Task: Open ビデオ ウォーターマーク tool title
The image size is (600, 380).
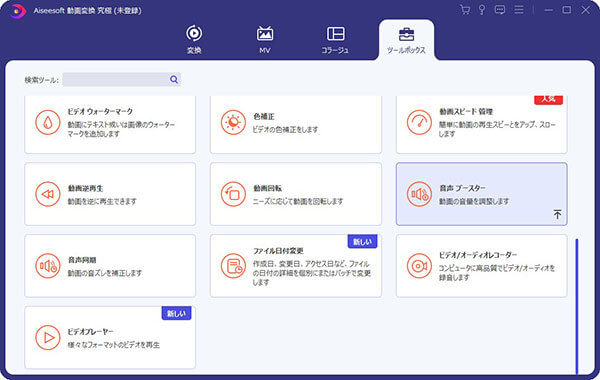Action: tap(100, 111)
